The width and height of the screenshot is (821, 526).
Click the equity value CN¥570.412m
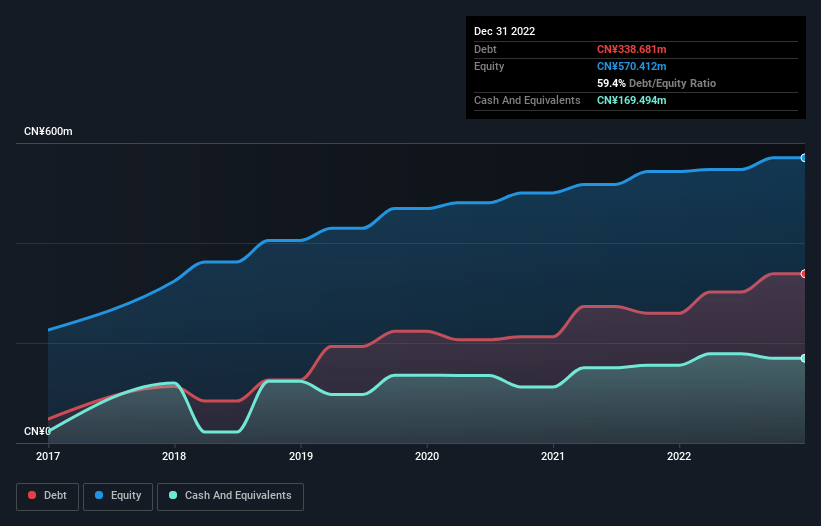[x=631, y=66]
